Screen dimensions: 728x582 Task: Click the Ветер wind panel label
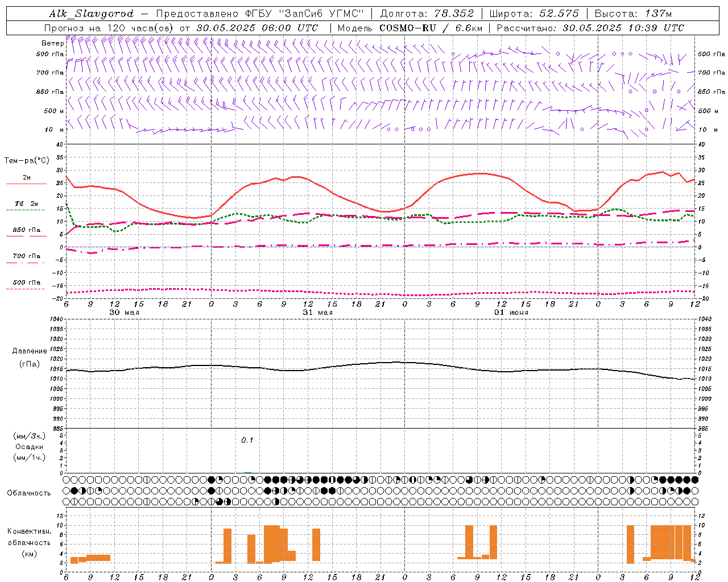[x=52, y=43]
